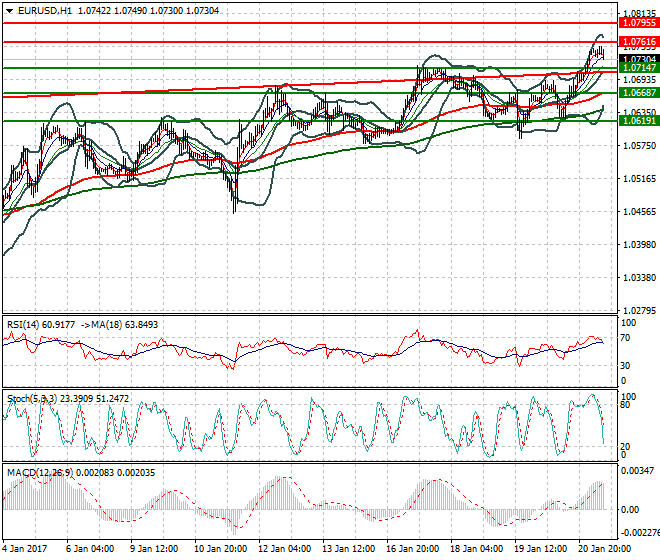660x560 pixels.
Task: Select the RSI scale level 70
Action: (625, 338)
